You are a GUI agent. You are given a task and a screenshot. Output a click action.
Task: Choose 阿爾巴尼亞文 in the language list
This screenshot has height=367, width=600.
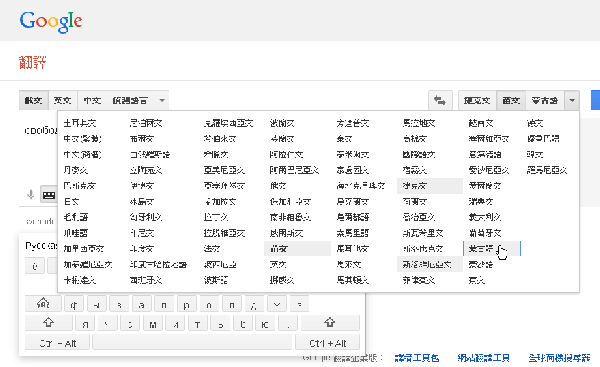[x=294, y=170]
